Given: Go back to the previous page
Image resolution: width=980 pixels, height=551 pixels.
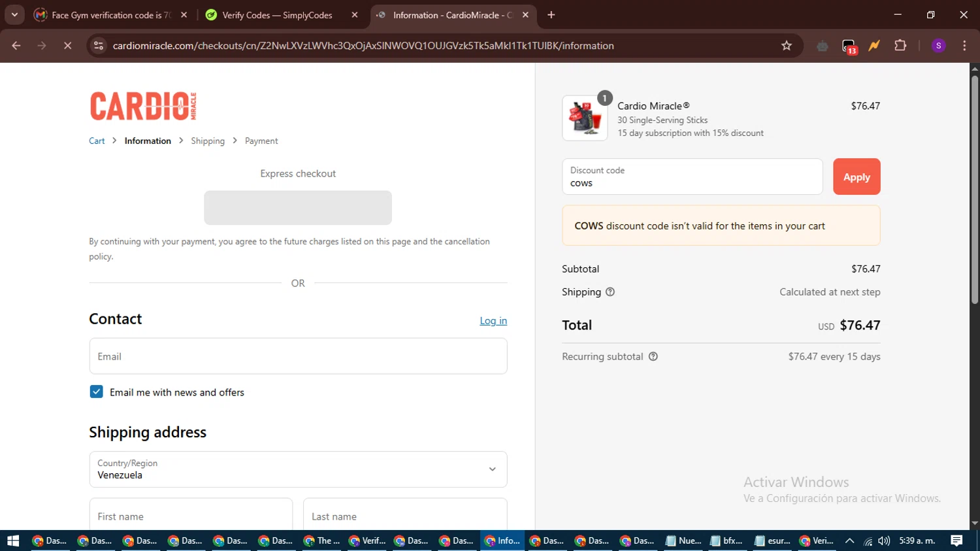Looking at the screenshot, I should click(x=16, y=46).
